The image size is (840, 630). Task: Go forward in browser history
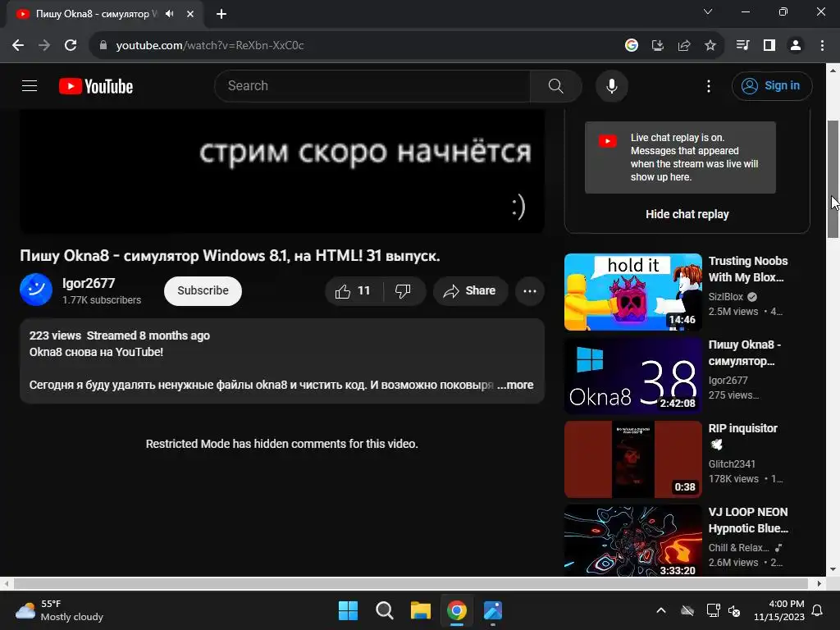[x=44, y=45]
